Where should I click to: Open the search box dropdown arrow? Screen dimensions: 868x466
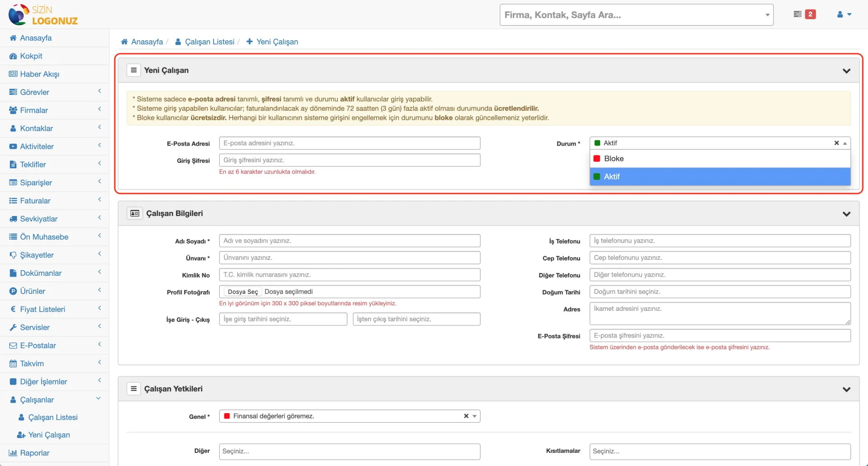coord(767,15)
